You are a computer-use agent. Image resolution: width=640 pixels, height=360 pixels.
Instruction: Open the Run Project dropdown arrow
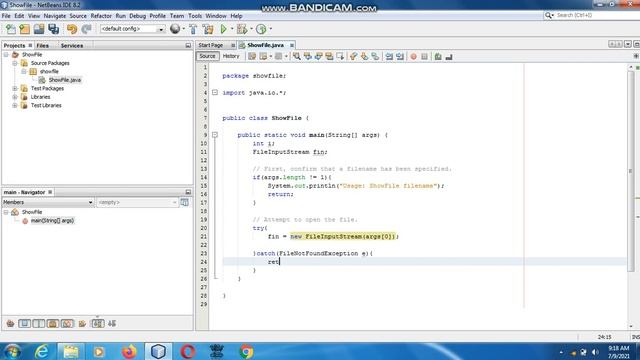(x=232, y=29)
